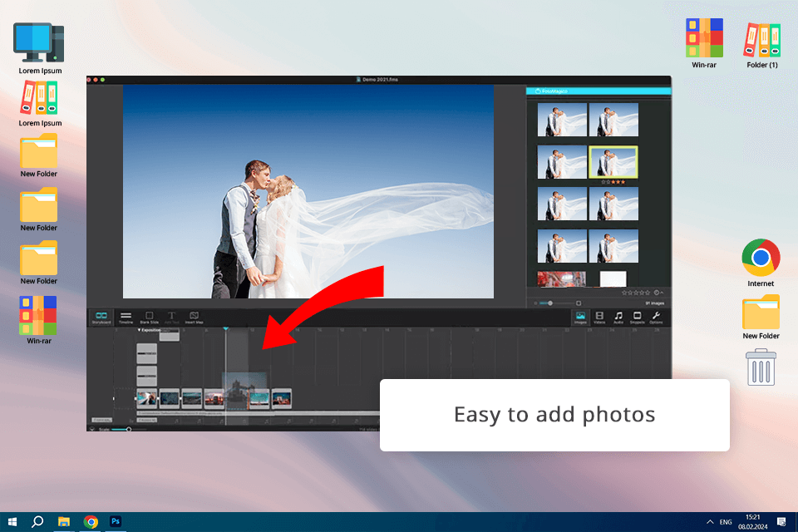Select the white blank image thumbnail
Viewport: 798px width, 532px height.
pos(613,279)
